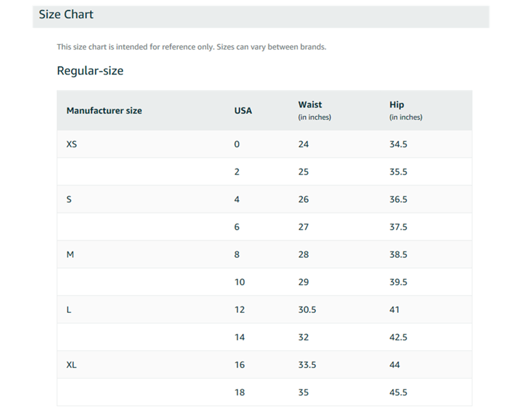Select the S manufacturer size cell
Viewport: 513px width, 420px height.
pos(69,199)
